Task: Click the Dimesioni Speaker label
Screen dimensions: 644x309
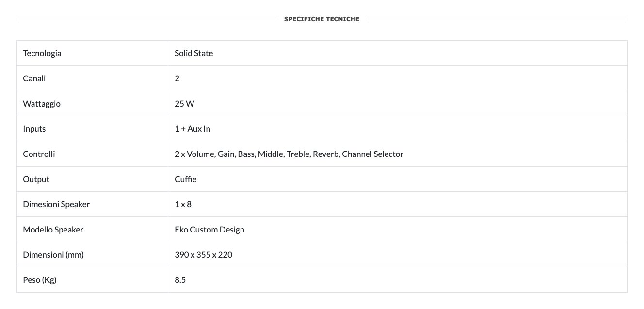Action: [56, 204]
